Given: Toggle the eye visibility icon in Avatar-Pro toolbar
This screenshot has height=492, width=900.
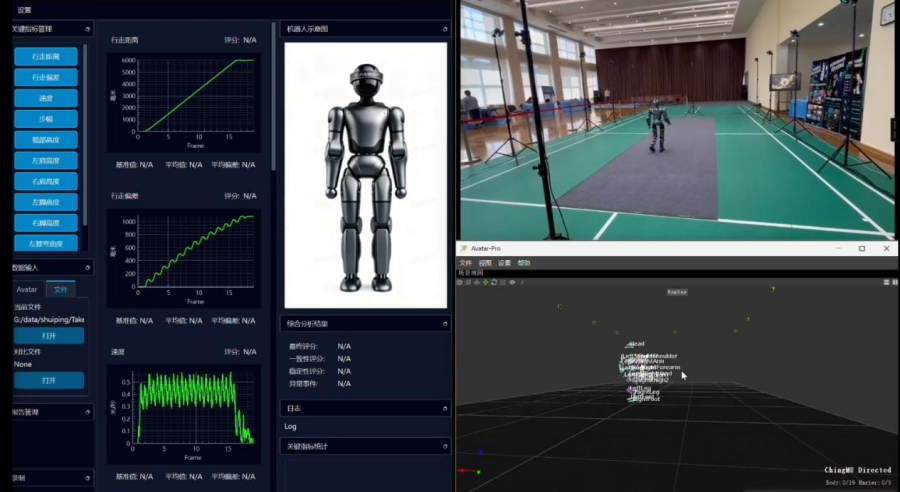Looking at the screenshot, I should (512, 282).
